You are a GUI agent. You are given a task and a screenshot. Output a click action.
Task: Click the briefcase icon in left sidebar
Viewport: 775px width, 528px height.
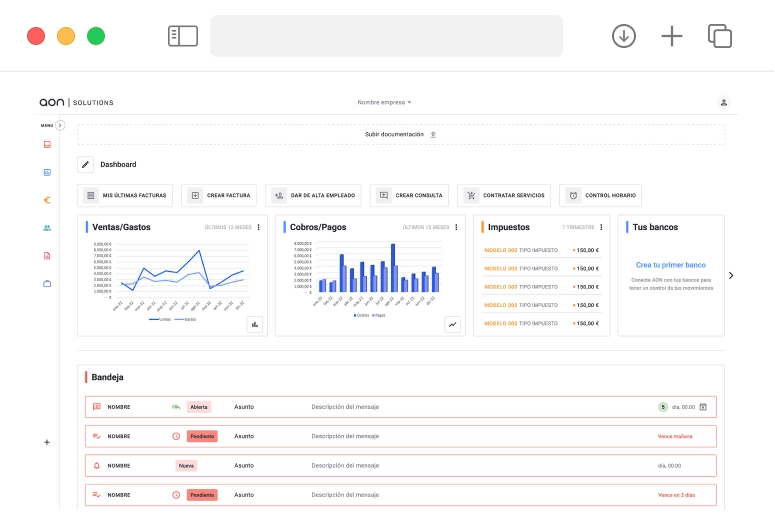tap(47, 284)
